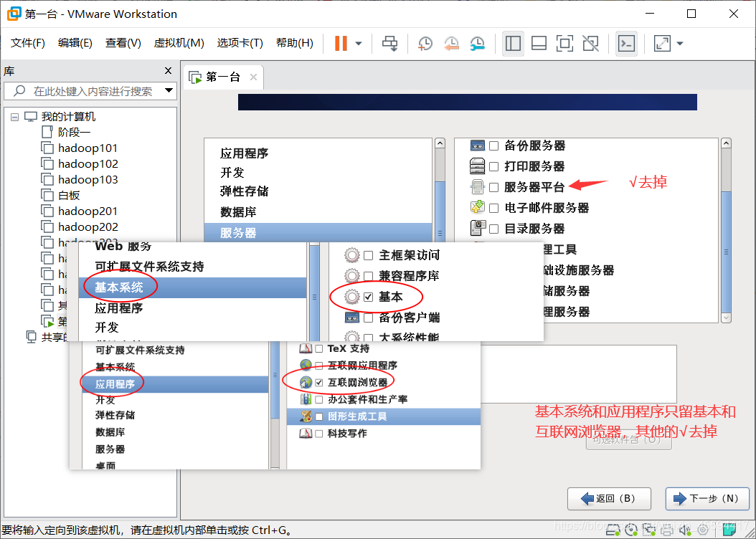Check the 主框架访问 checkbox
This screenshot has height=539, width=756.
[369, 255]
